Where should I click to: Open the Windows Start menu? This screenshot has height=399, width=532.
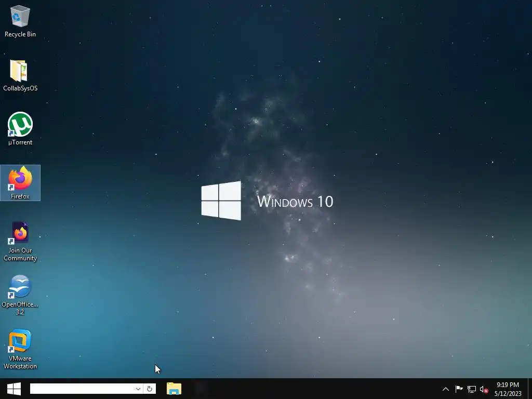14,389
